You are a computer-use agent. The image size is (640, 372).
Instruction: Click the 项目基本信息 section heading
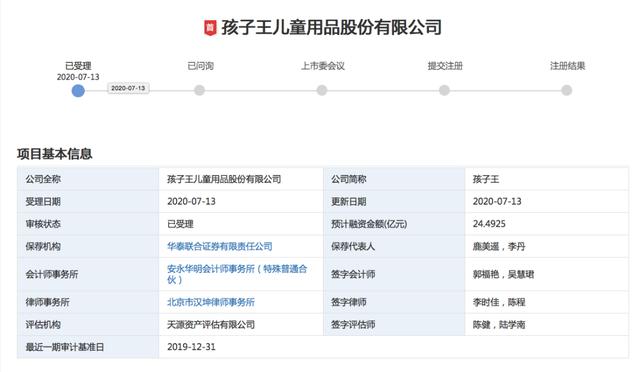pos(55,154)
